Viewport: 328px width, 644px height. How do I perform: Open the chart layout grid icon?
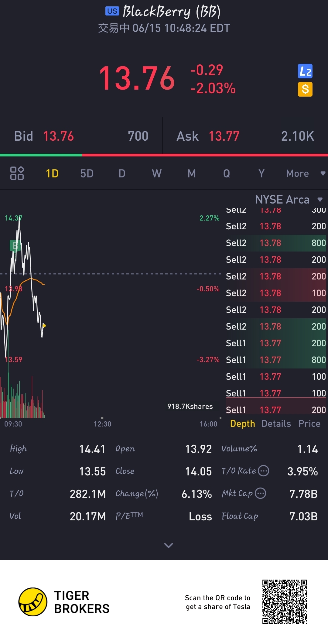point(17,173)
